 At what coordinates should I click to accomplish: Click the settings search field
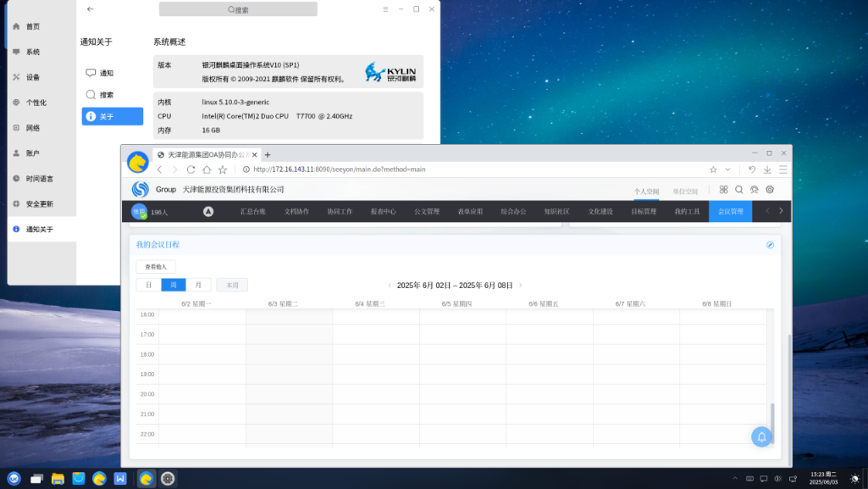pyautogui.click(x=238, y=9)
